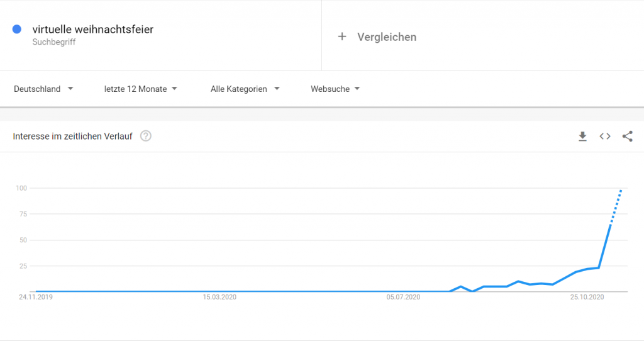Image resolution: width=644 pixels, height=341 pixels.
Task: Share the Interesse im zeitlichen Verlauf chart
Action: pos(627,137)
